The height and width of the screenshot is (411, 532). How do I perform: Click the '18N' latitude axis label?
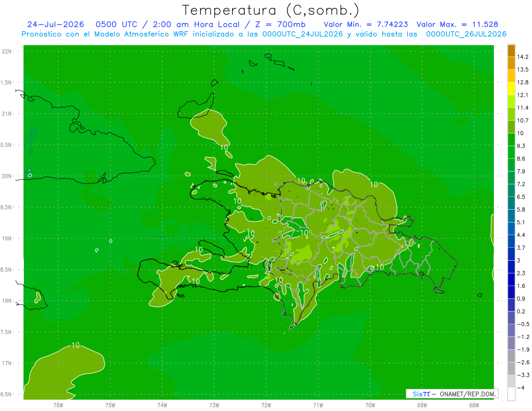point(7,301)
